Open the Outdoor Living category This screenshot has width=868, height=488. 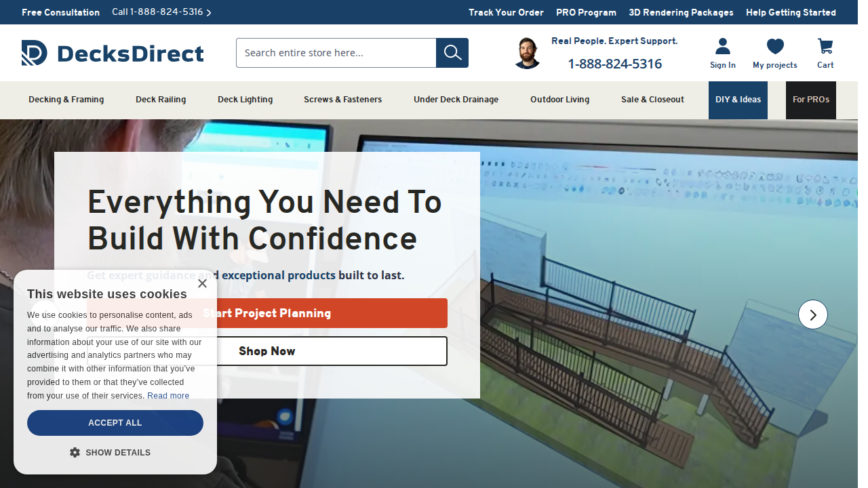pos(559,100)
